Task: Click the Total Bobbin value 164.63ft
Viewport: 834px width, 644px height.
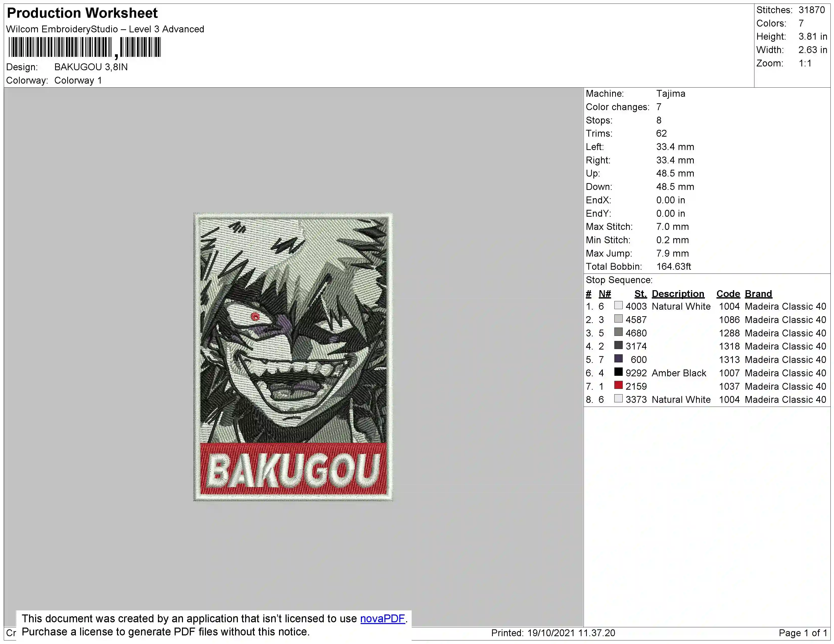Action: [674, 267]
